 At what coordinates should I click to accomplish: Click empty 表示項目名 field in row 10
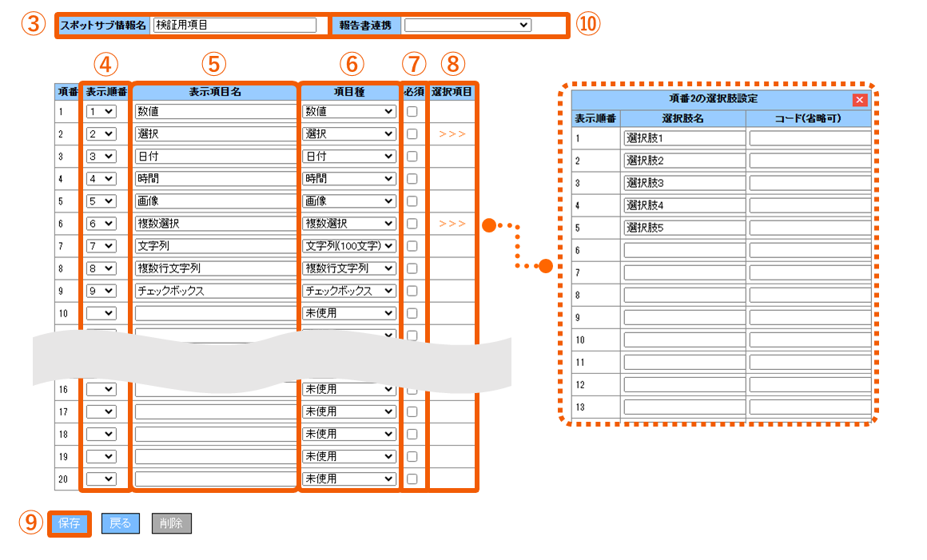pos(215,314)
